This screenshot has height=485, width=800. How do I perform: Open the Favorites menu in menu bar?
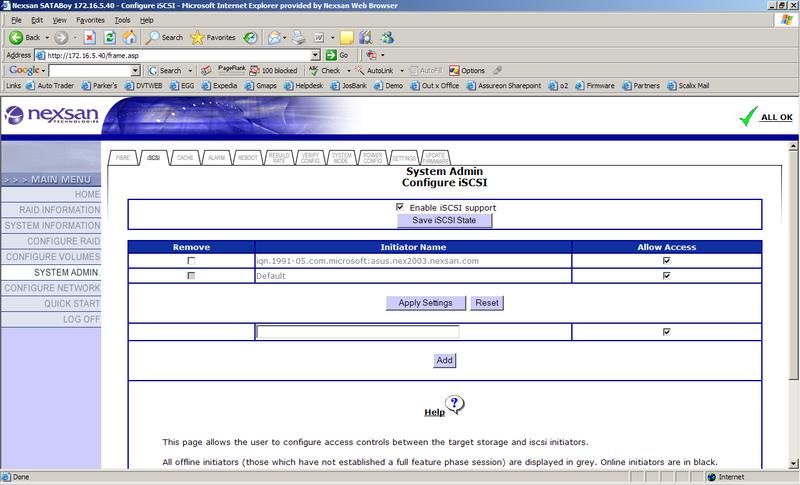coord(90,20)
